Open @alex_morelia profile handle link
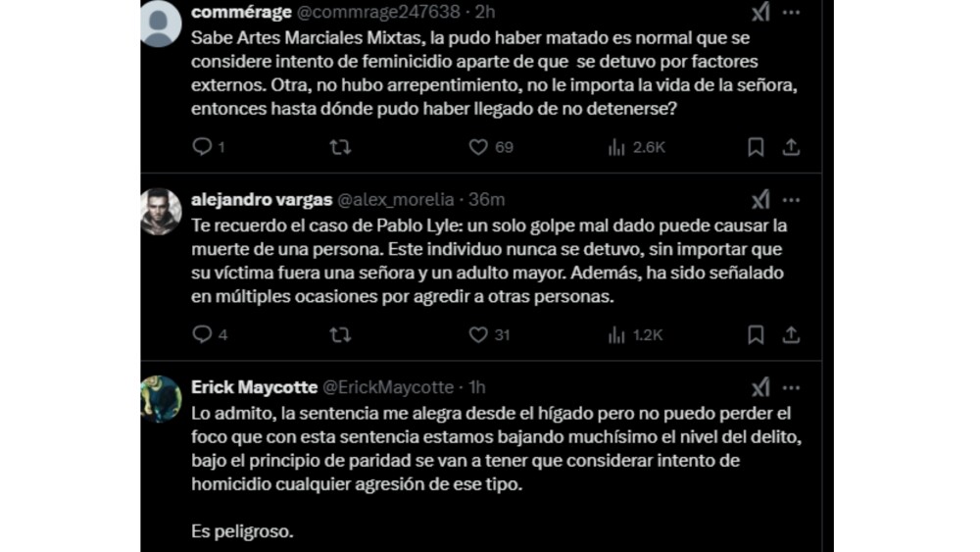980x552 pixels. click(398, 200)
